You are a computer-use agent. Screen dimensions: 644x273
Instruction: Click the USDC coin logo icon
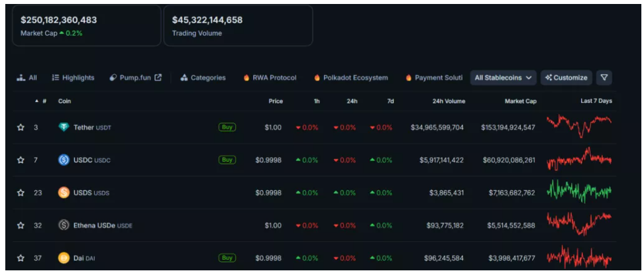click(x=64, y=160)
